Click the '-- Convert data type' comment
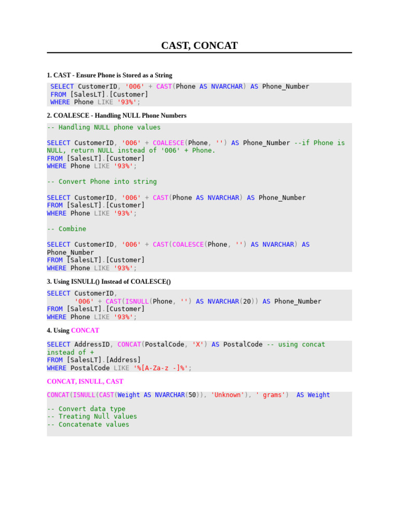Viewport: 399px width, 532px height. pos(86,409)
